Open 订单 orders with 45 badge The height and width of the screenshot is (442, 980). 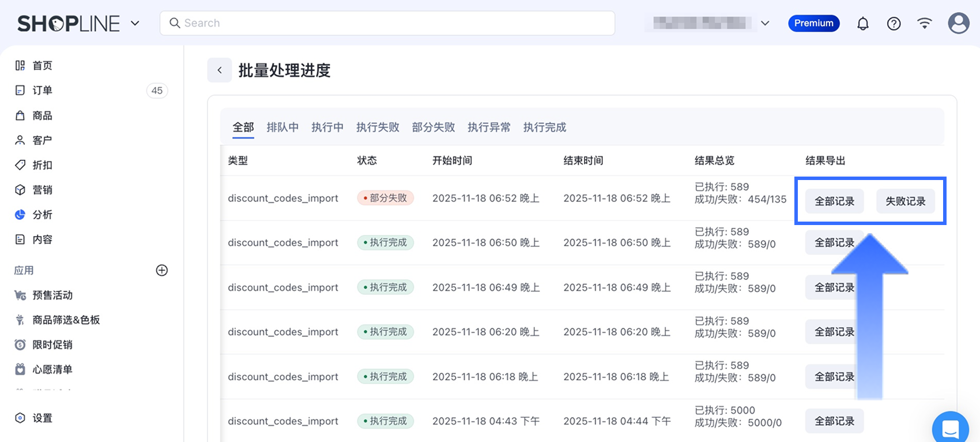click(42, 91)
